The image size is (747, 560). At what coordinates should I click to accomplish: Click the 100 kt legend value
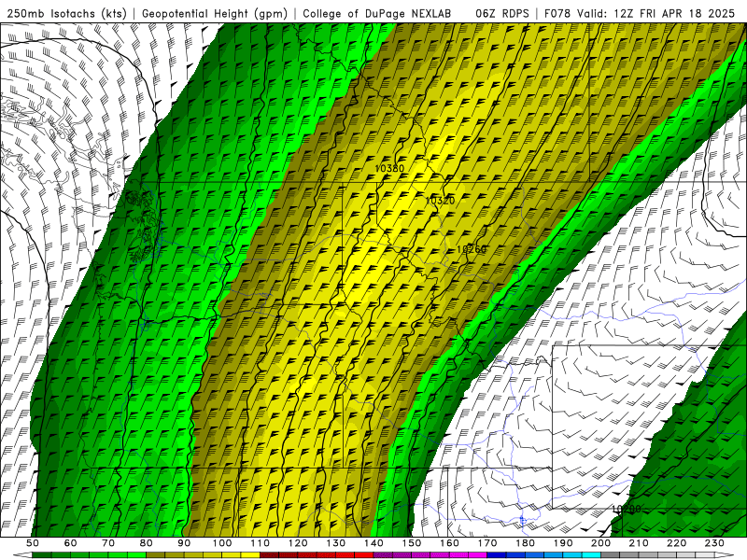[x=222, y=543]
